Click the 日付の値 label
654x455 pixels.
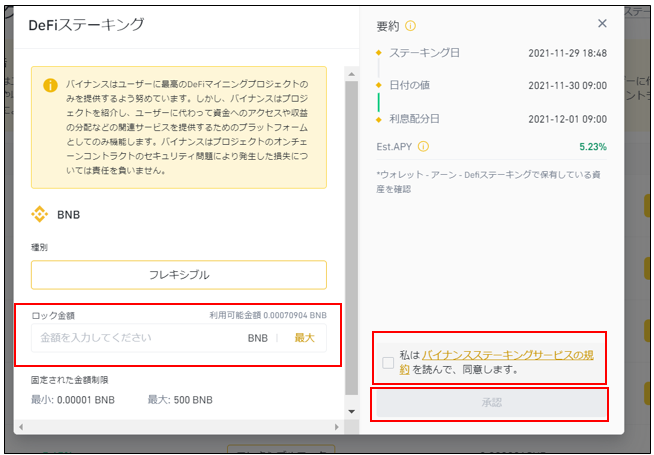tap(409, 85)
